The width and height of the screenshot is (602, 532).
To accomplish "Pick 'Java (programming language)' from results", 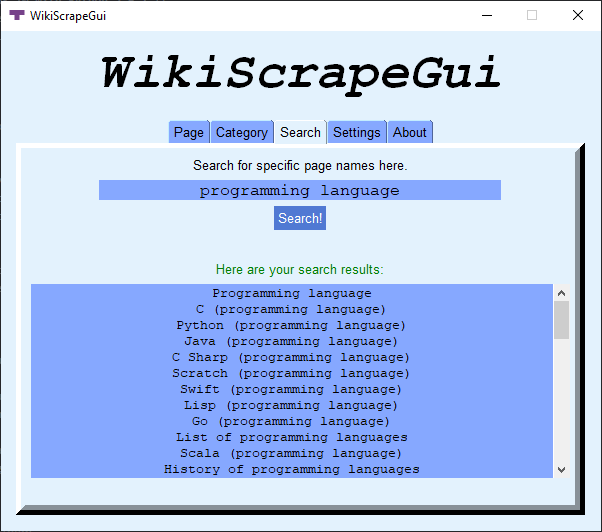I will coord(292,341).
